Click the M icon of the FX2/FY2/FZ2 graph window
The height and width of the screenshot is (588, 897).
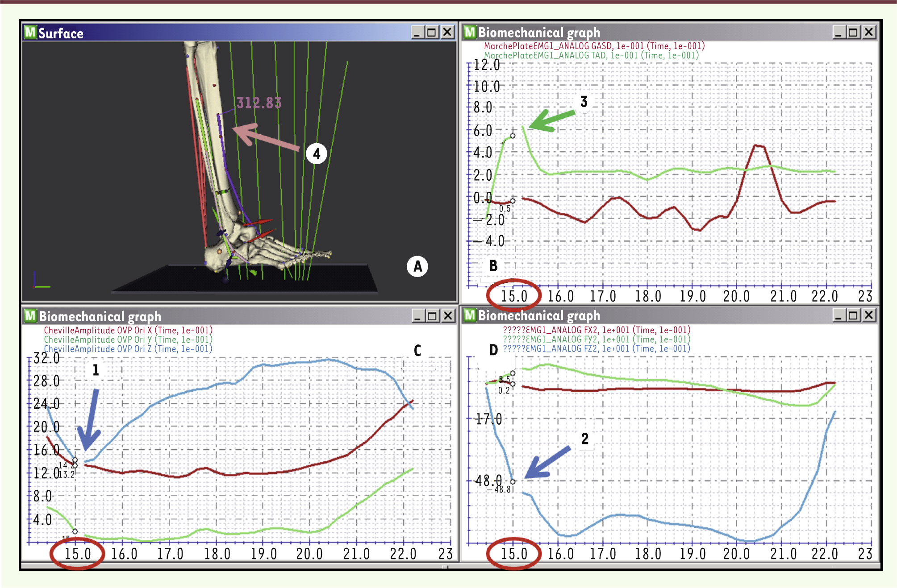tap(470, 315)
